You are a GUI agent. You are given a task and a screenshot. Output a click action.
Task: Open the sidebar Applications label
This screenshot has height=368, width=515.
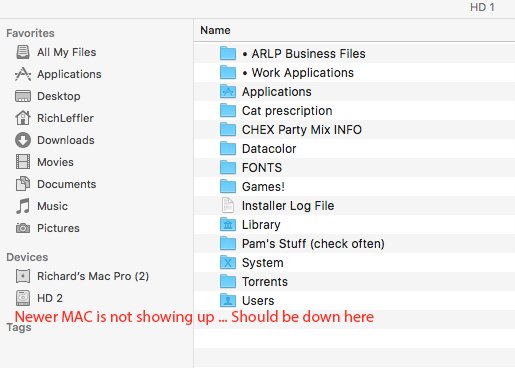pyautogui.click(x=69, y=74)
